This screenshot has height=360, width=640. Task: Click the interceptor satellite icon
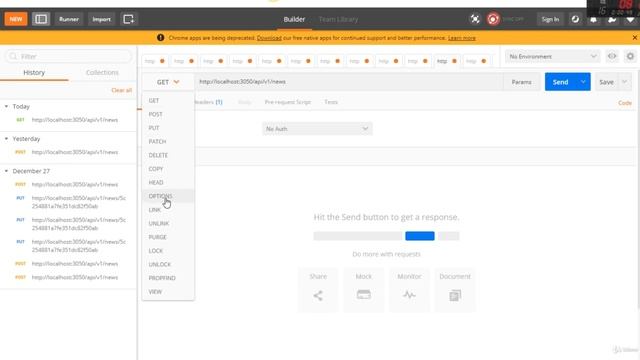coord(475,19)
